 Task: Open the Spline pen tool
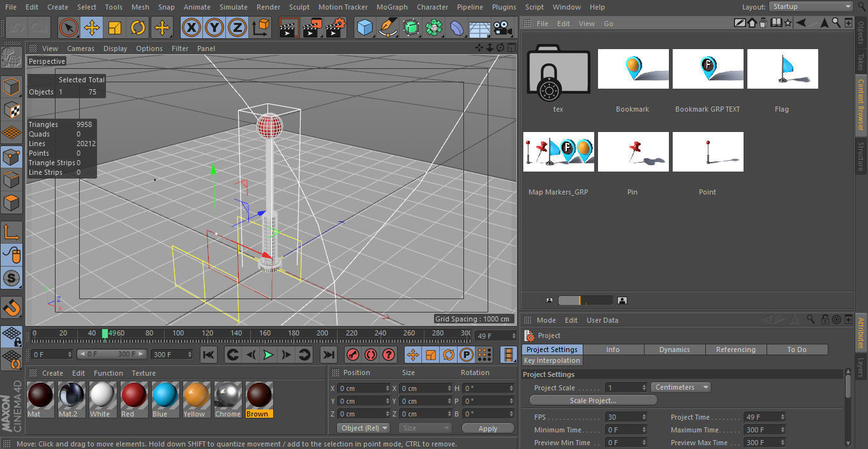(x=388, y=27)
